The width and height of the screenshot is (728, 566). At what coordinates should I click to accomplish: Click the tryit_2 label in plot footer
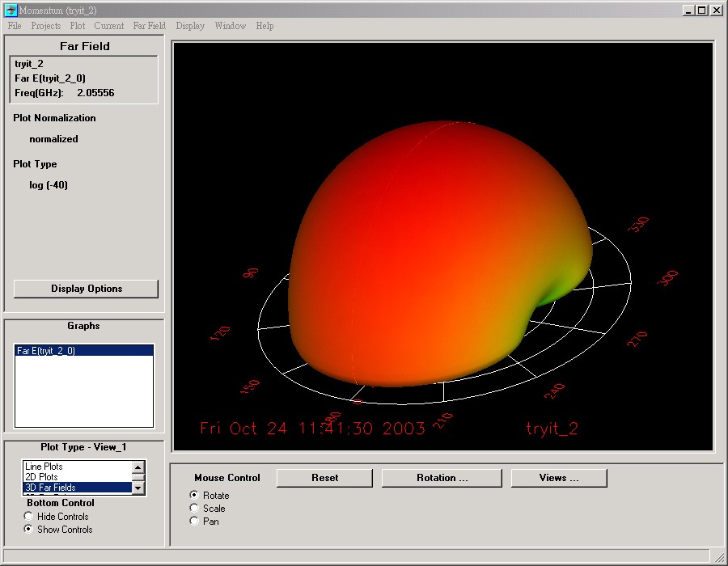coord(552,429)
